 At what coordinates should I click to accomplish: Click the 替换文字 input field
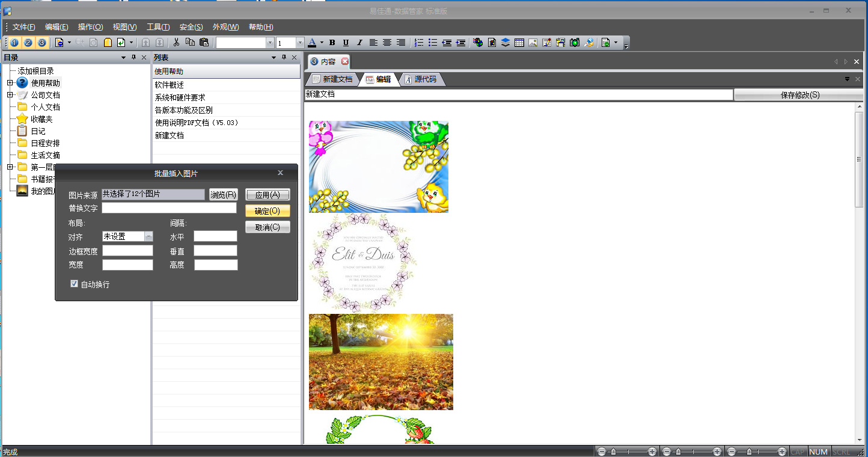point(169,208)
